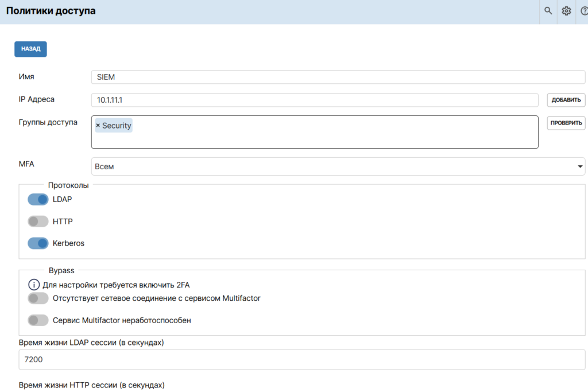Expand the MFA dropdown showing Всем
Image resolution: width=588 pixels, height=392 pixels.
click(338, 166)
